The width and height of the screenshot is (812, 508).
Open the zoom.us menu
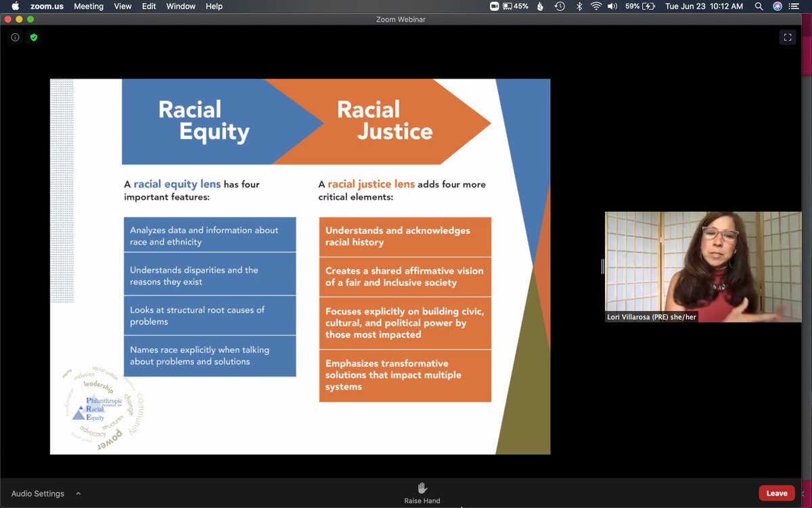coord(46,6)
